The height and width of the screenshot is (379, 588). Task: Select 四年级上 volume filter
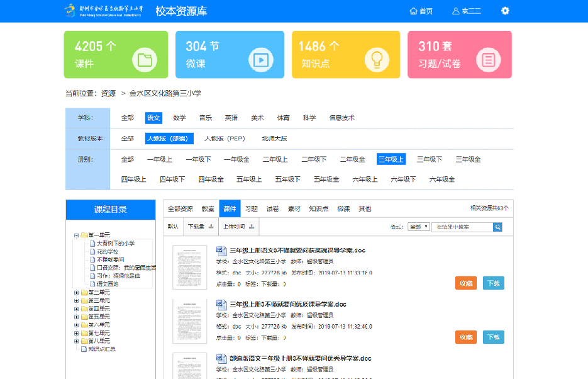tap(133, 179)
